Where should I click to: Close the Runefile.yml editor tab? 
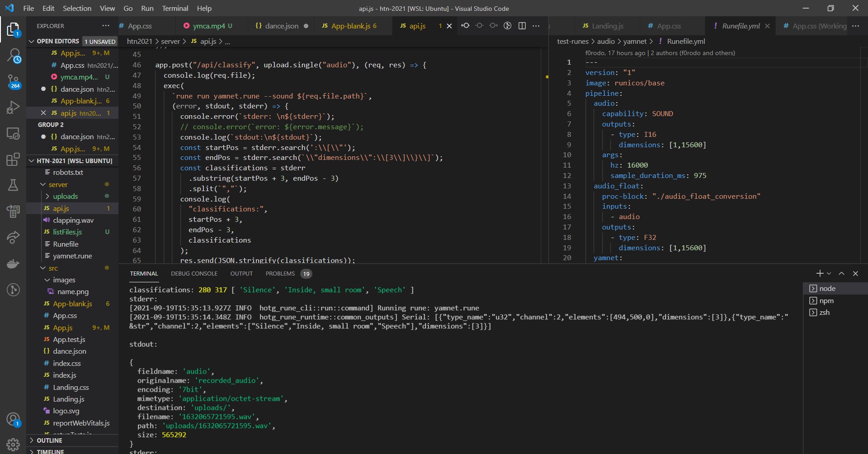click(x=767, y=26)
